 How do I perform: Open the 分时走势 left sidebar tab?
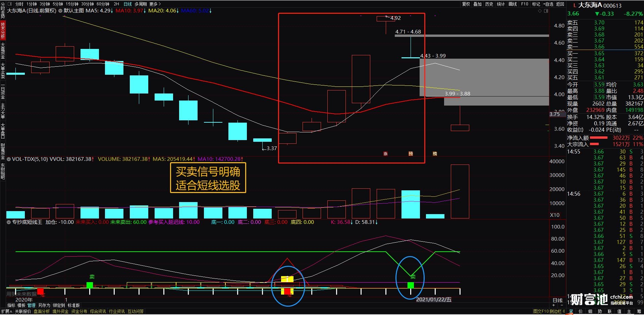(3, 10)
